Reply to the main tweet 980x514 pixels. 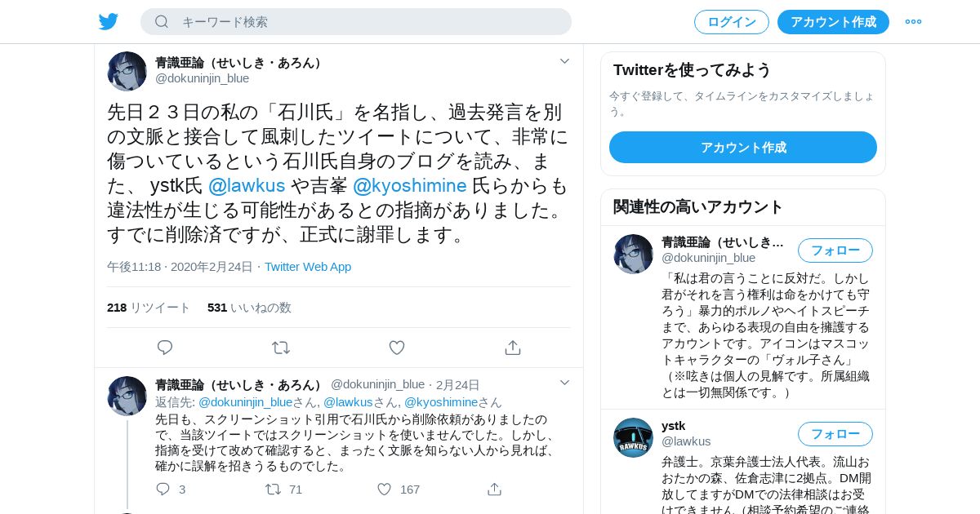coord(165,348)
